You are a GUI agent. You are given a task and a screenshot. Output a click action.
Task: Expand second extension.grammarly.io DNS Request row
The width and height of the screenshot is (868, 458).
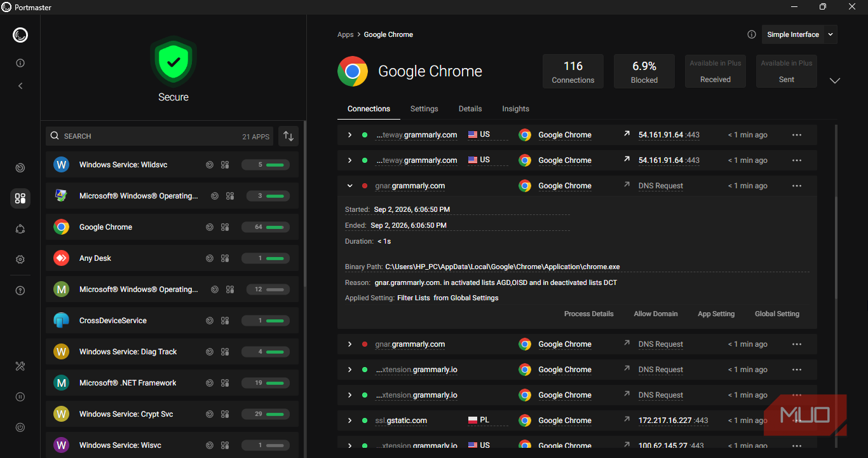tap(349, 395)
